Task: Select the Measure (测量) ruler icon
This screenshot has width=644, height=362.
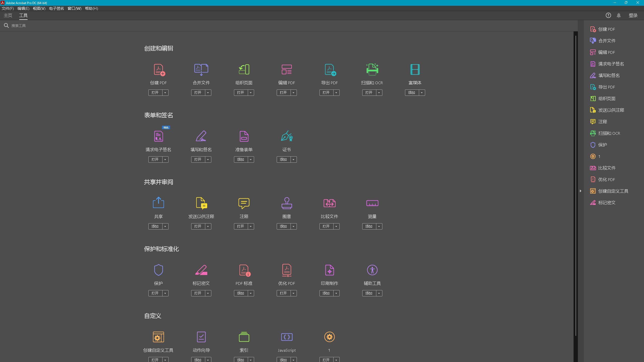Action: pyautogui.click(x=372, y=203)
